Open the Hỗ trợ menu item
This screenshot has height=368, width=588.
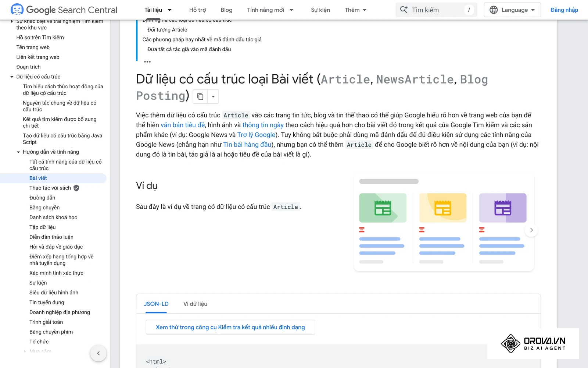click(198, 10)
